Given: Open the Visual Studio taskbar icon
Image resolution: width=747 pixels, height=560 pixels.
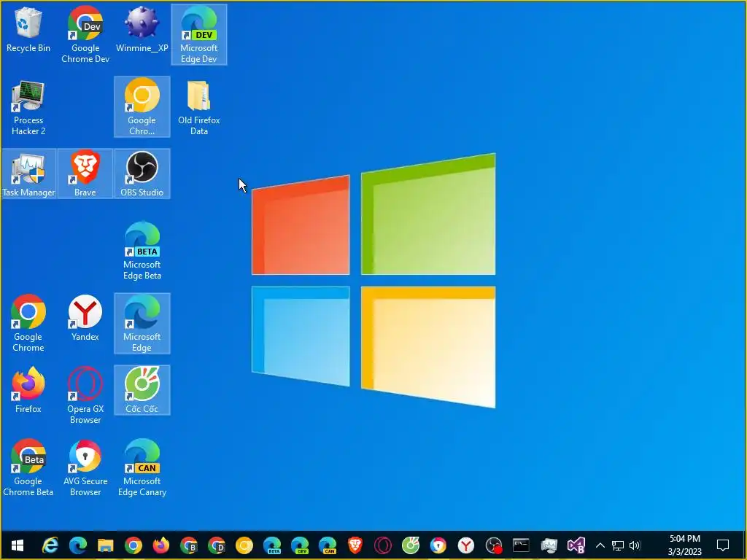Looking at the screenshot, I should click(x=576, y=545).
